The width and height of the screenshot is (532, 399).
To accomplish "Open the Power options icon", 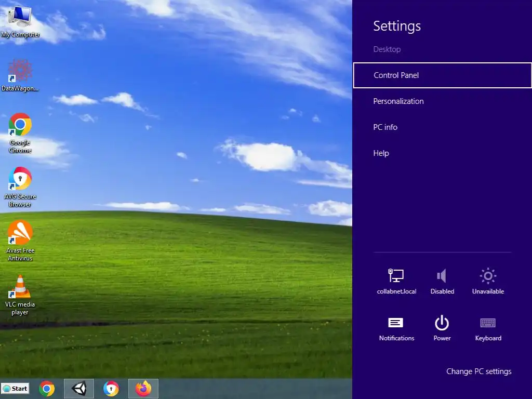I will [442, 328].
